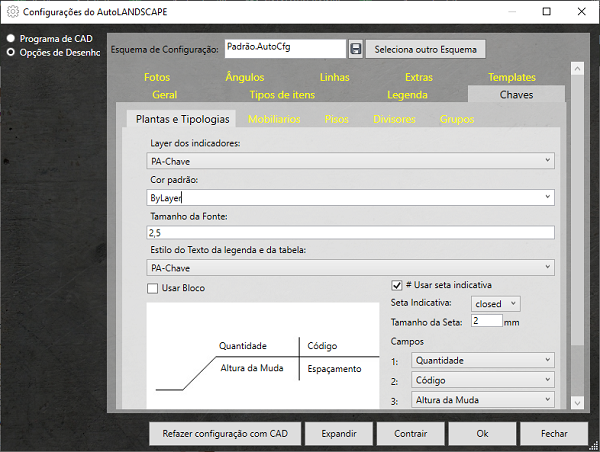The image size is (600, 452).
Task: Click the settings gear icon in title bar
Action: 13,12
